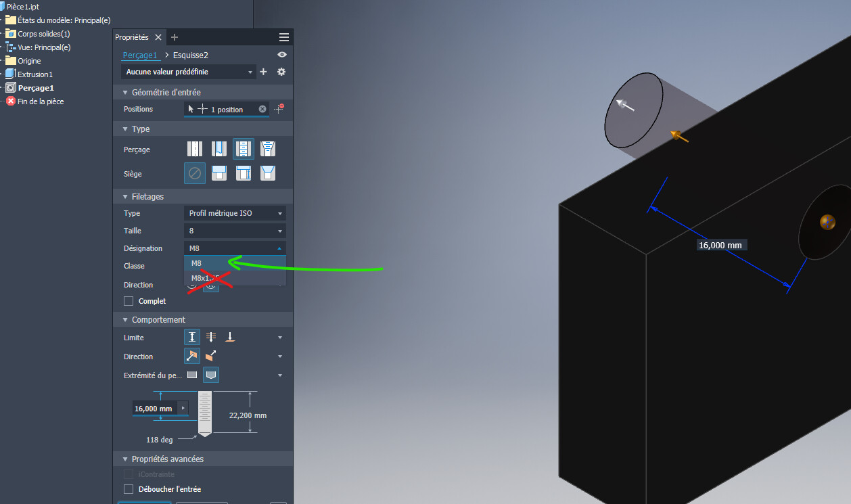Collapse the Désignation dropdown field
The width and height of the screenshot is (851, 504).
tap(235, 248)
